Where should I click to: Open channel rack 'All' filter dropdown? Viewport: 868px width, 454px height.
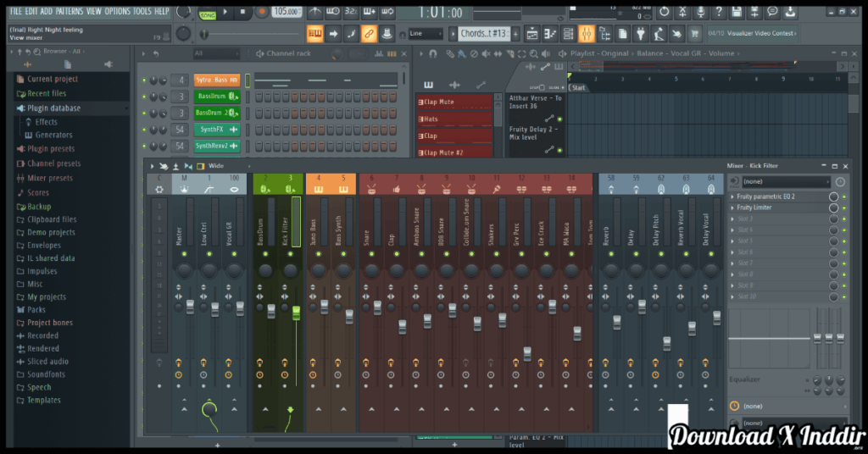point(214,53)
